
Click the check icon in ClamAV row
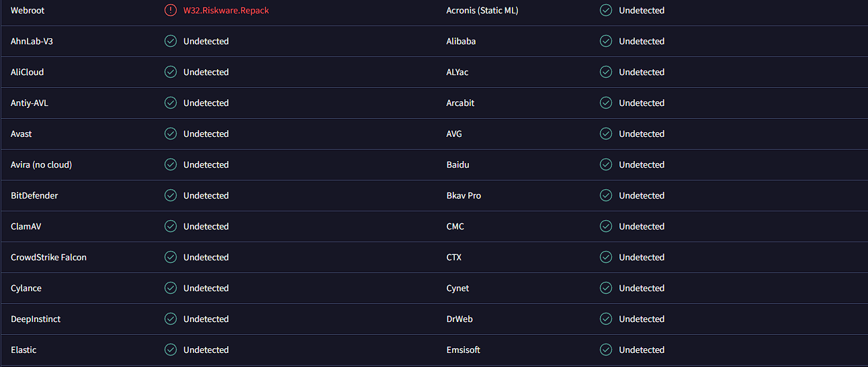171,227
